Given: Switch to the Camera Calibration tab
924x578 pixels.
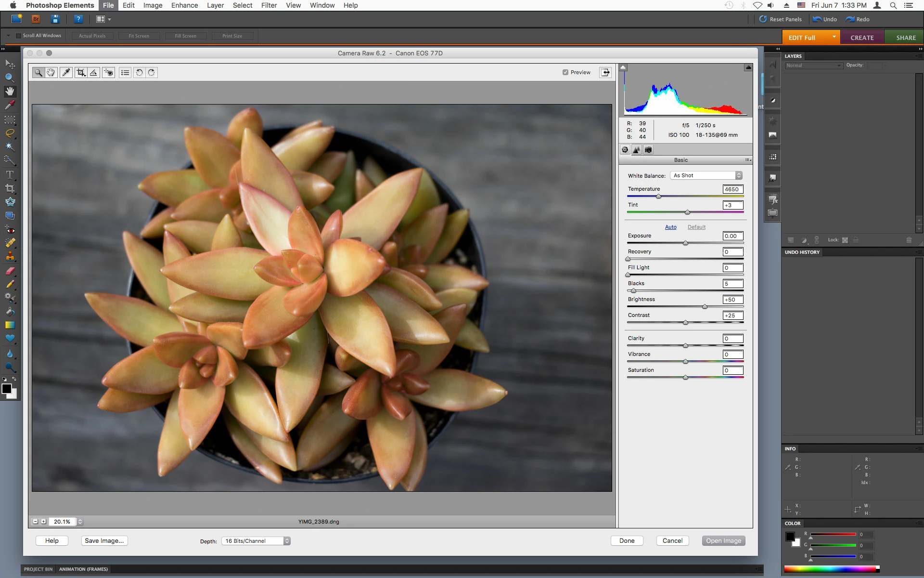Looking at the screenshot, I should click(x=648, y=150).
